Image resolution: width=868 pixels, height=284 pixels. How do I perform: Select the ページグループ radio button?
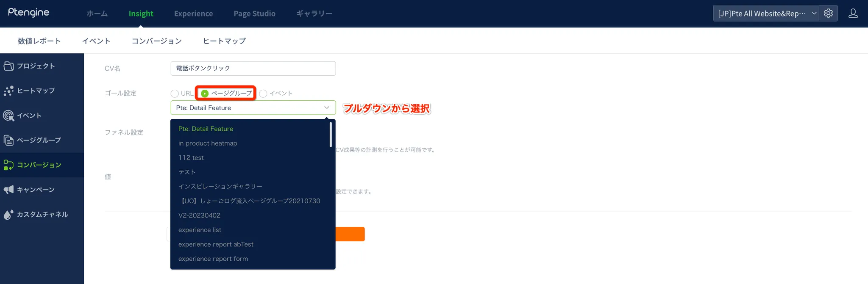tap(205, 94)
